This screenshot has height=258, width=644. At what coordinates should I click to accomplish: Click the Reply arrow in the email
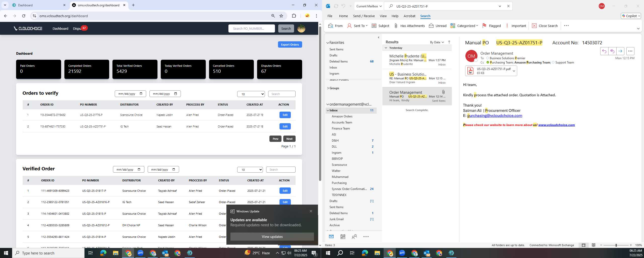tap(604, 51)
